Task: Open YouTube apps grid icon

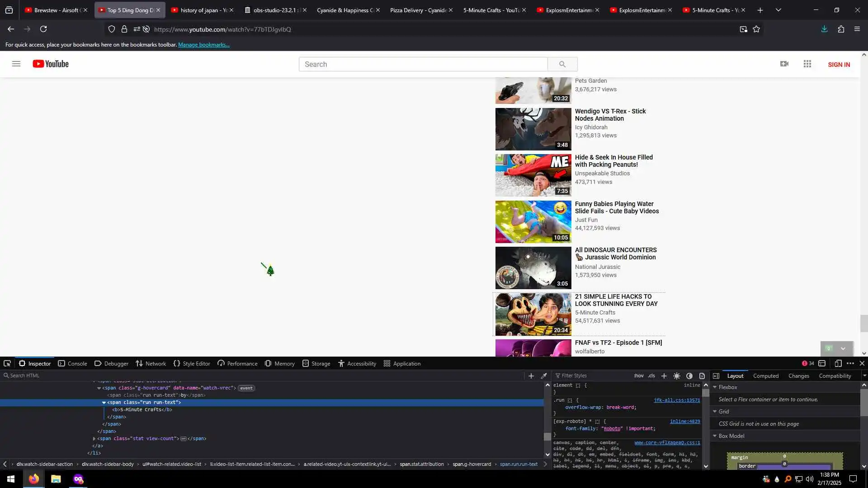Action: (807, 64)
